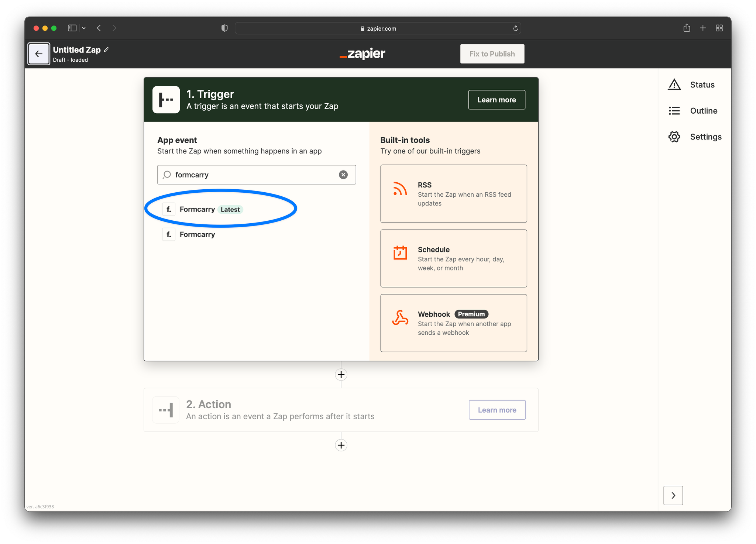This screenshot has width=756, height=544.
Task: Add a step below the Action
Action: pos(341,445)
